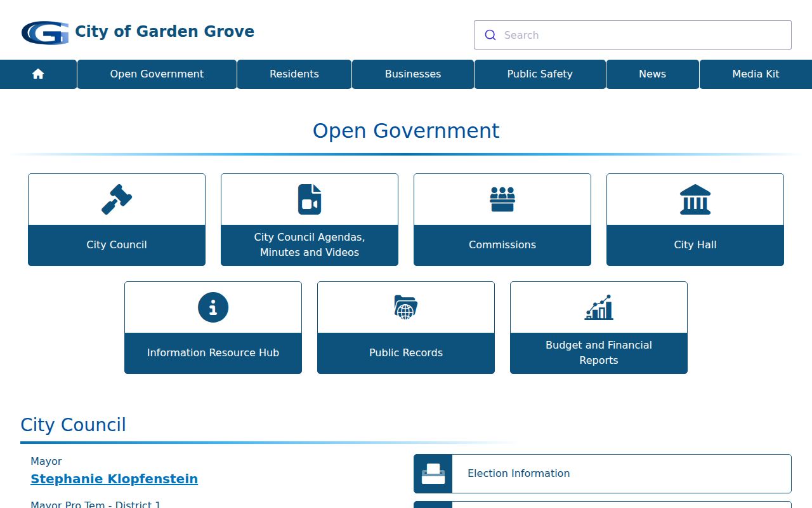Click the Mayor Pro Tem - District 1 text
The image size is (812, 508).
point(96,504)
